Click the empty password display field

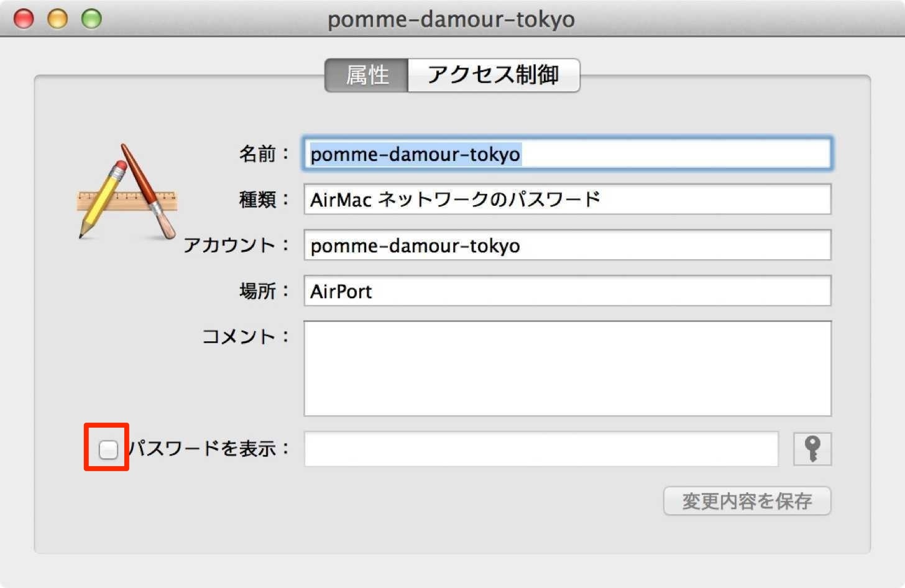click(x=541, y=449)
